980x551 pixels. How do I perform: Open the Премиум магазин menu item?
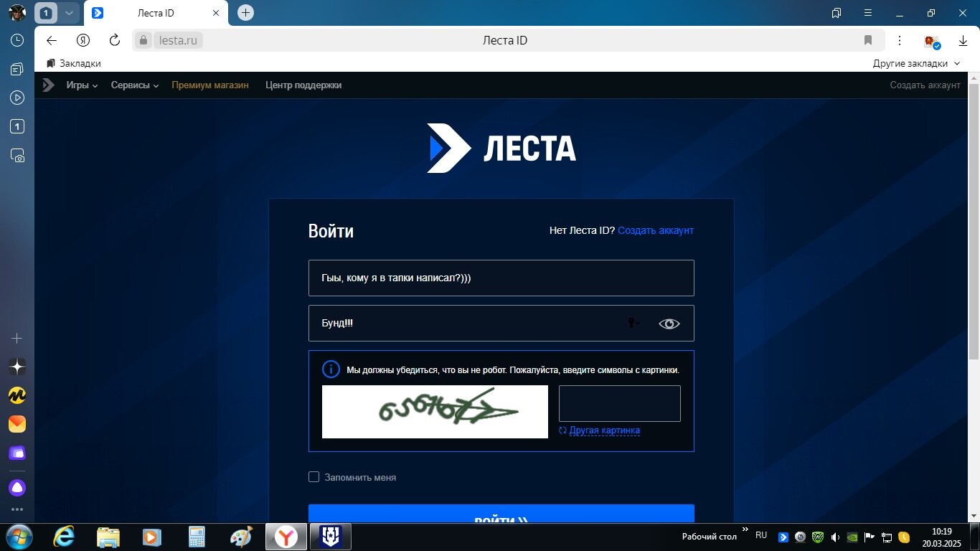click(210, 85)
